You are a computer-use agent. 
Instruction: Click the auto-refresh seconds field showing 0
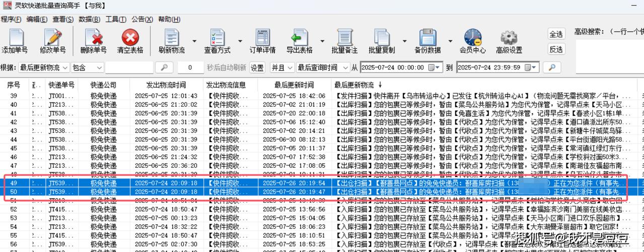pos(190,68)
